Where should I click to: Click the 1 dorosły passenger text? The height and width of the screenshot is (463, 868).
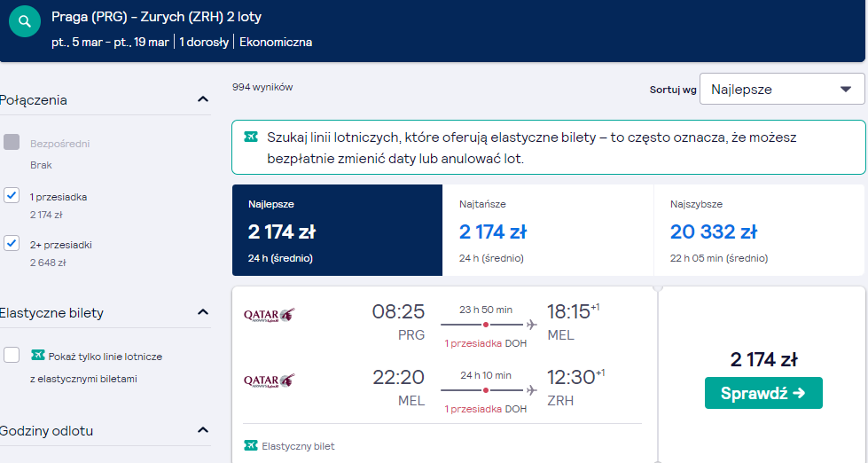click(204, 42)
